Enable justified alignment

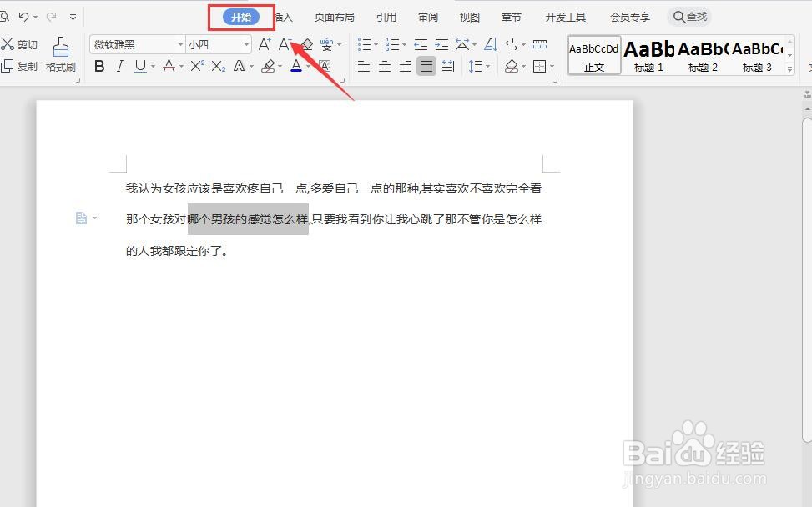[x=426, y=66]
